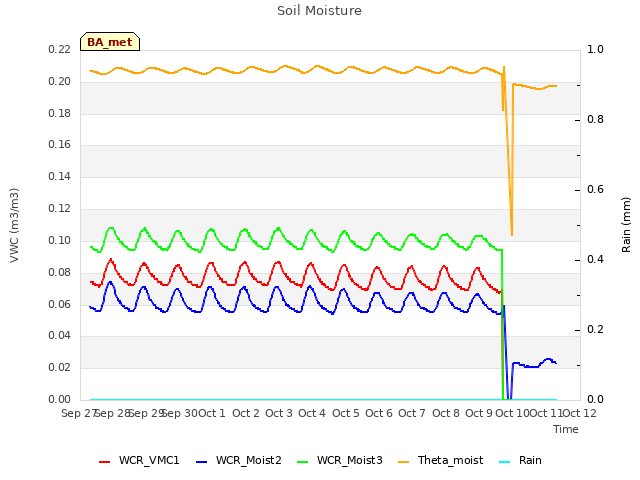Click the red WCR_VMC1 legend swatch
Screen dimensions: 640x480
[x=104, y=462]
